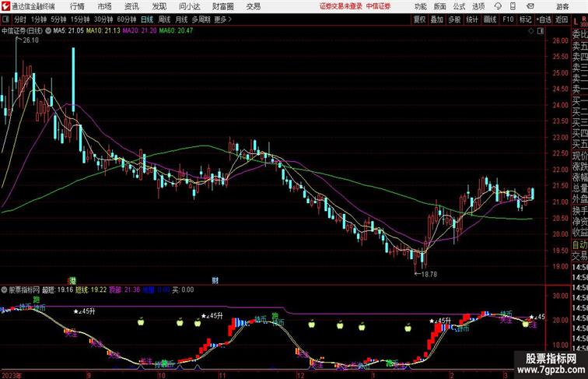The height and width of the screenshot is (379, 588).
Task: Click the 短线: 19.22 indicator value
Action: (x=91, y=290)
